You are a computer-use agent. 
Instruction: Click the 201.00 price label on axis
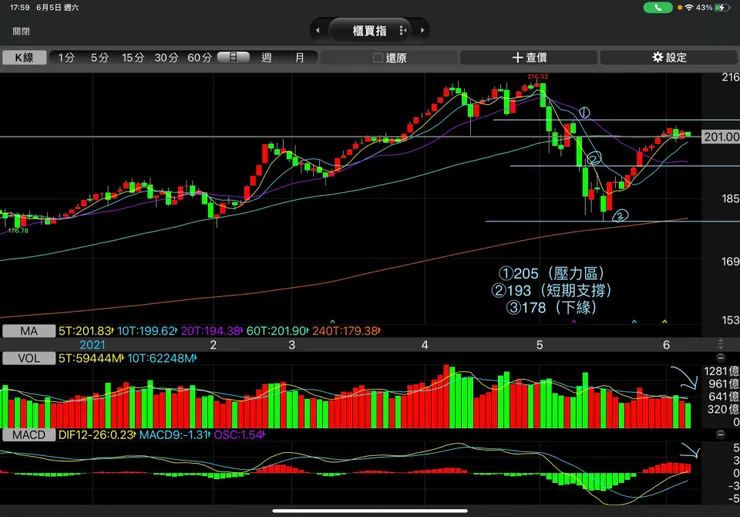point(720,137)
